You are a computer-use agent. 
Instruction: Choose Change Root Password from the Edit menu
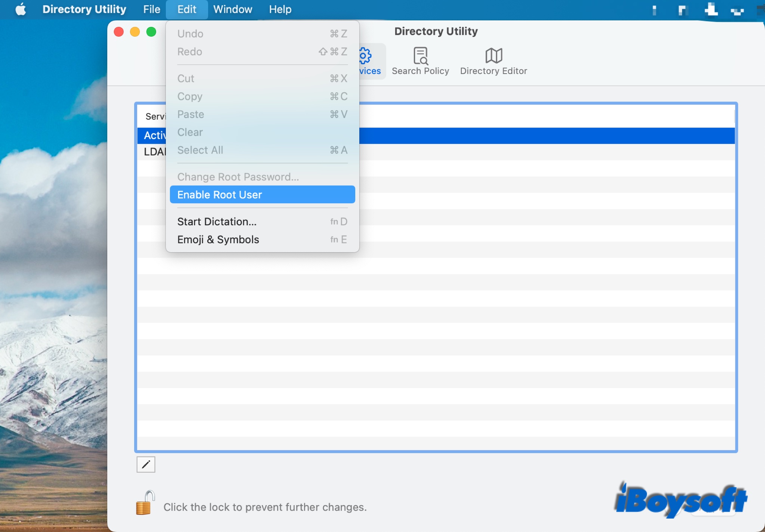click(238, 177)
